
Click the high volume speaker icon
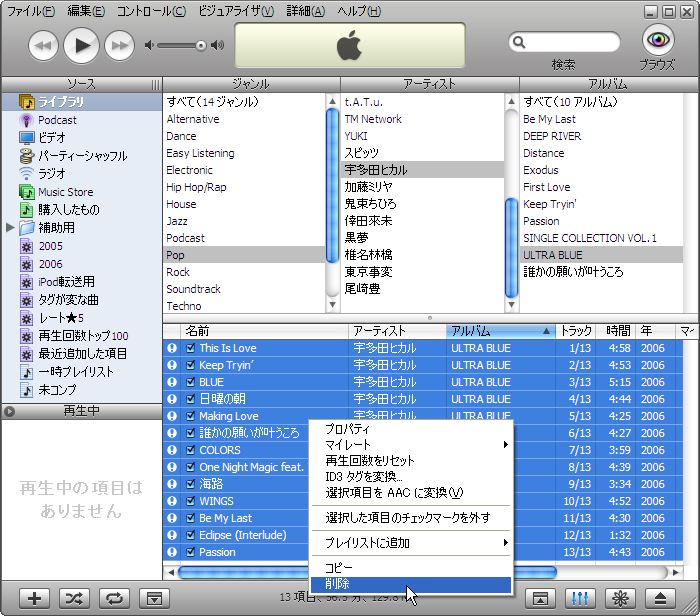click(x=217, y=45)
